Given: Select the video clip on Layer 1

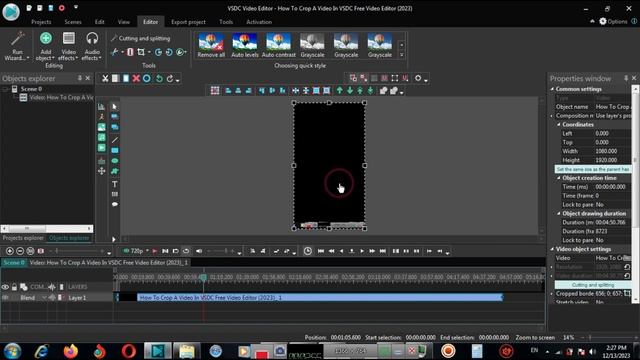Looking at the screenshot, I should click(320, 298).
